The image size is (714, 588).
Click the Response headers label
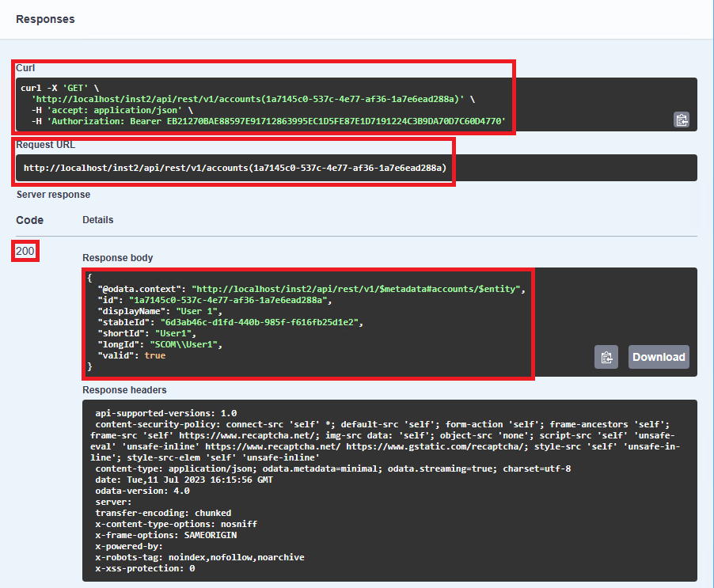124,390
